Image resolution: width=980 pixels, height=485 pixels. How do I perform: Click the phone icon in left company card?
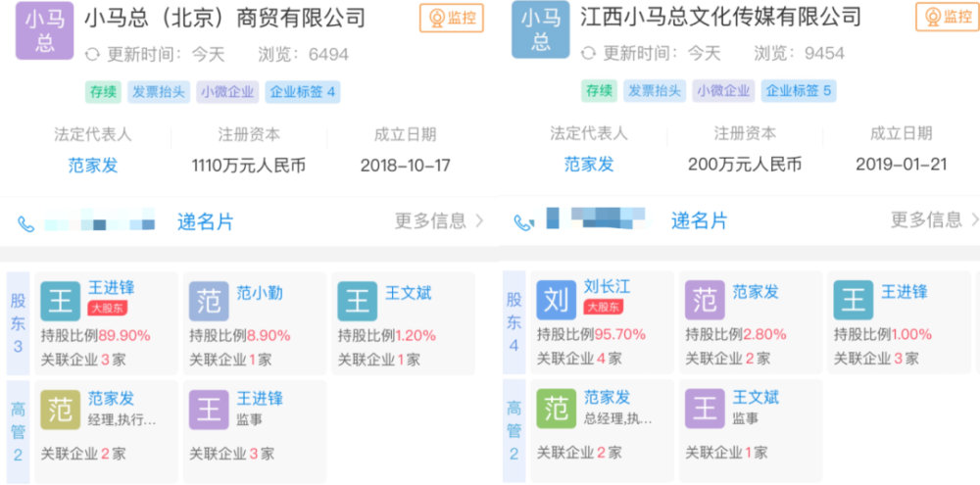point(26,223)
